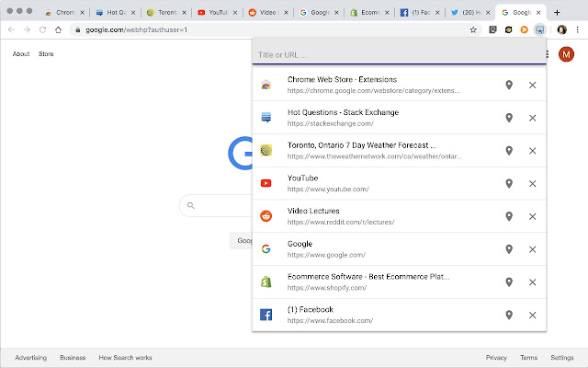Click the orange play extension icon
The image size is (588, 368).
click(x=525, y=29)
